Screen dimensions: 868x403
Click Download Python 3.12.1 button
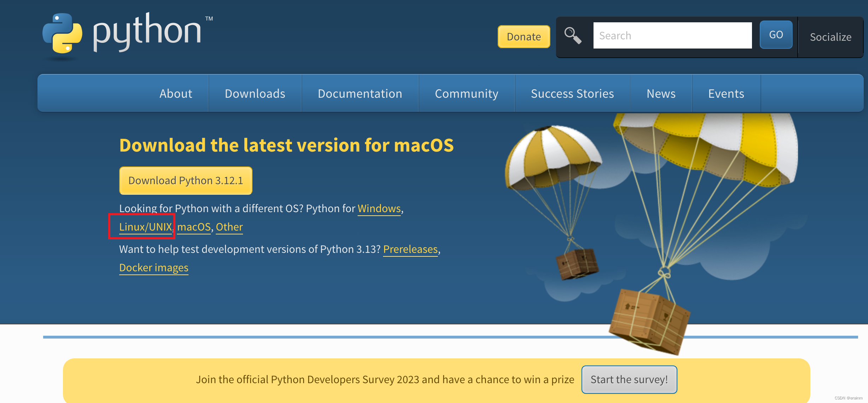tap(186, 181)
